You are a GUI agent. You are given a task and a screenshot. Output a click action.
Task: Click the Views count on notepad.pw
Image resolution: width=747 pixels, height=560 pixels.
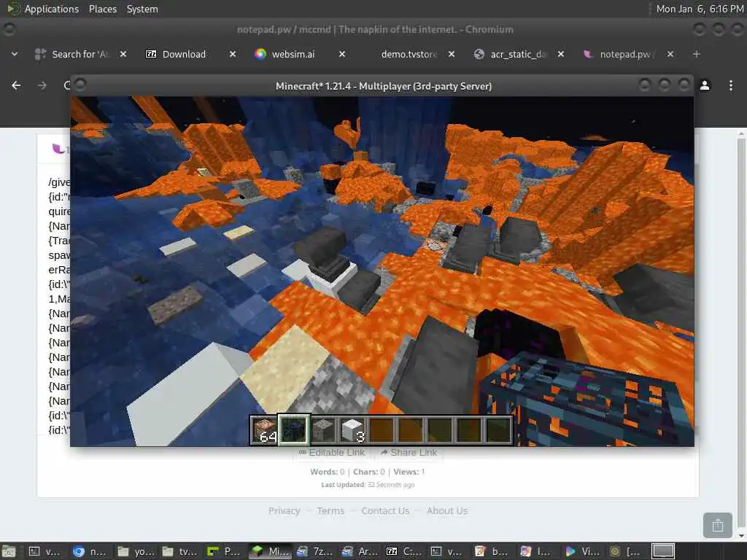(x=409, y=472)
